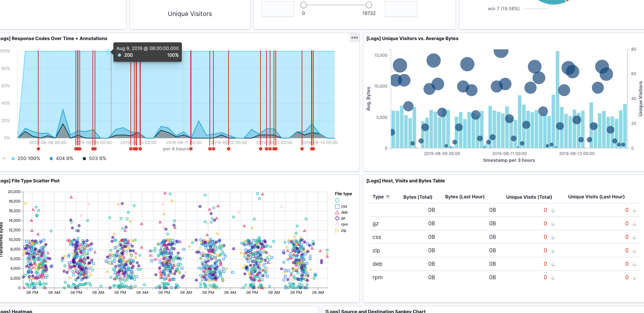Click the unnamed circle legend icon

[337, 200]
